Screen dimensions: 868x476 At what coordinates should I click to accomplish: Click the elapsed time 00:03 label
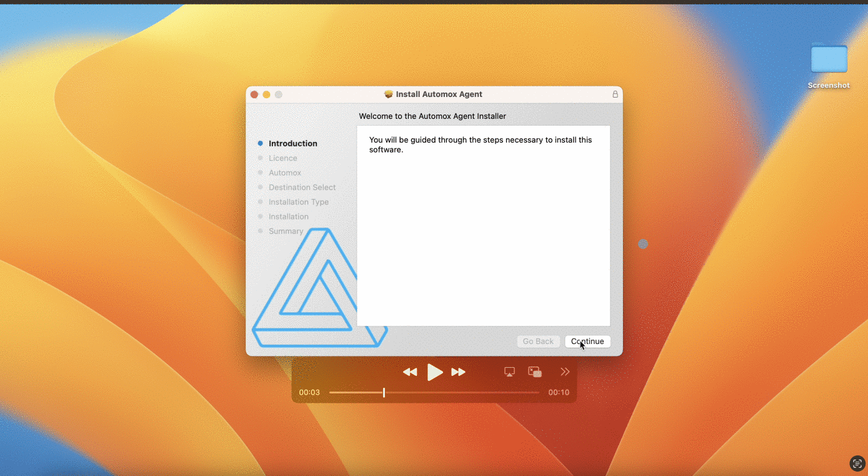pyautogui.click(x=309, y=393)
